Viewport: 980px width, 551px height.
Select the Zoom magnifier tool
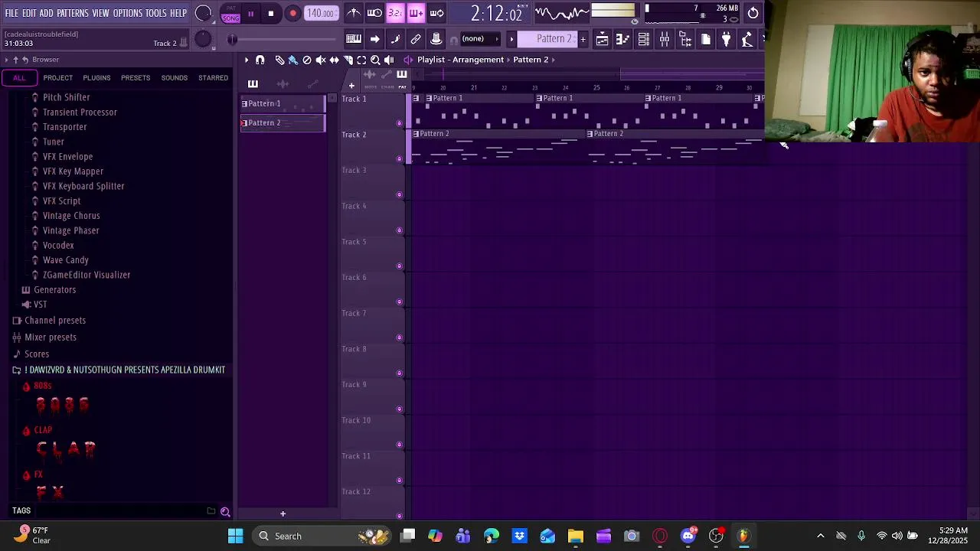pyautogui.click(x=375, y=60)
